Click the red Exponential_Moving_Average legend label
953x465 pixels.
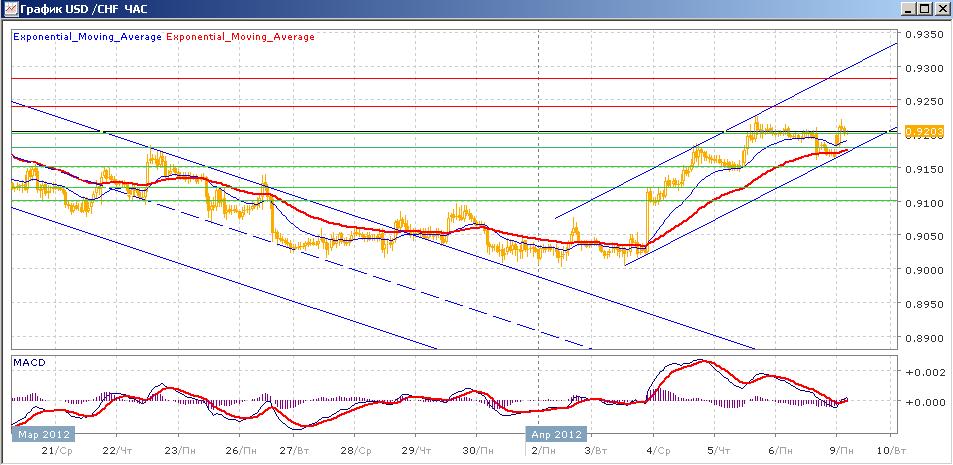[240, 37]
